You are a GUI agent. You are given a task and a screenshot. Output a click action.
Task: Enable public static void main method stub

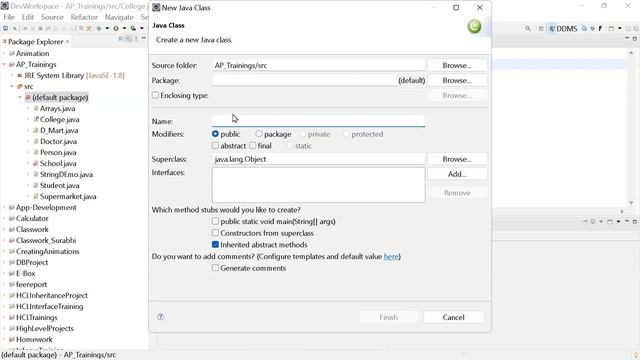[x=215, y=221]
